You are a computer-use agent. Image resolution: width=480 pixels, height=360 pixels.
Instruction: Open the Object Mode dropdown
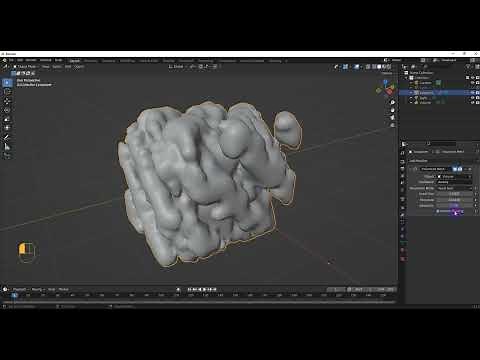point(27,67)
